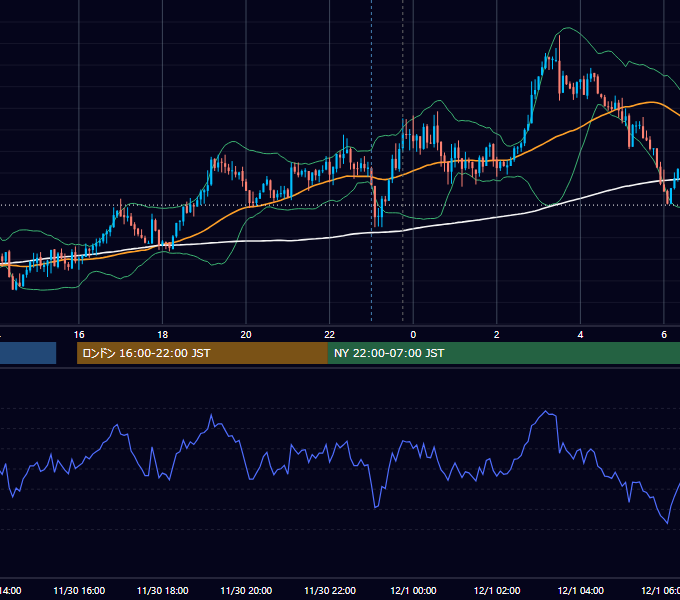The image size is (680, 600).
Task: Click the 11/30 20:00 date label
Action: (246, 590)
